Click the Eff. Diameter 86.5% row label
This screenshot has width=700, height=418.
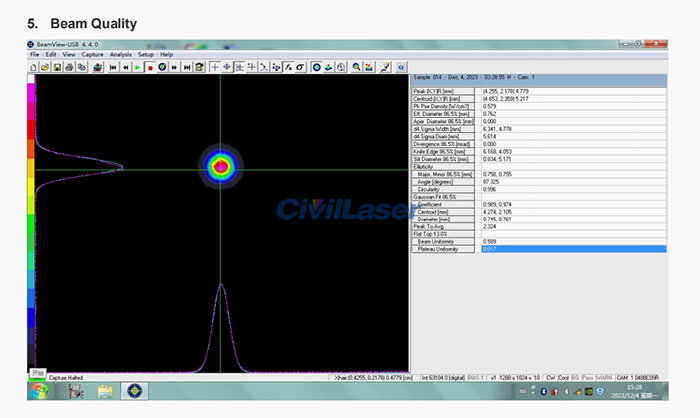pos(443,114)
